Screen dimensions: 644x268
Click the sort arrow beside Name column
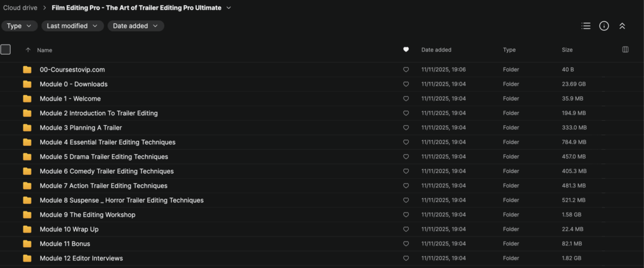tap(28, 50)
